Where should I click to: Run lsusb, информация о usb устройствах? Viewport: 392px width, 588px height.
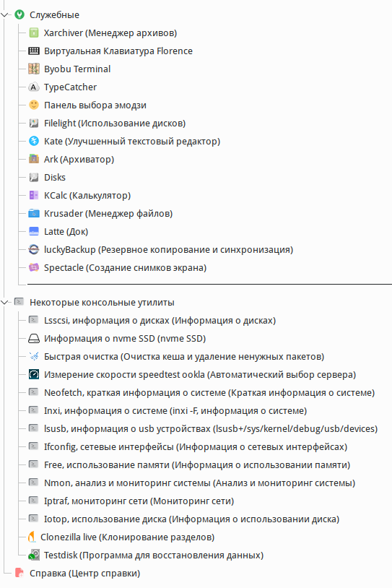tap(211, 429)
